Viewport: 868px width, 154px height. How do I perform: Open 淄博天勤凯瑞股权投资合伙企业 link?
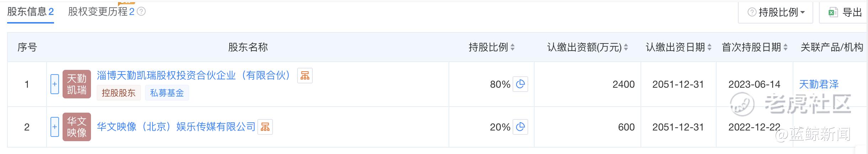pos(194,76)
